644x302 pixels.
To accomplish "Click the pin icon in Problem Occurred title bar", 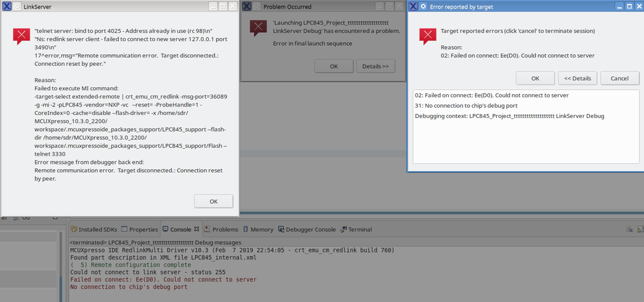I will tap(257, 6).
